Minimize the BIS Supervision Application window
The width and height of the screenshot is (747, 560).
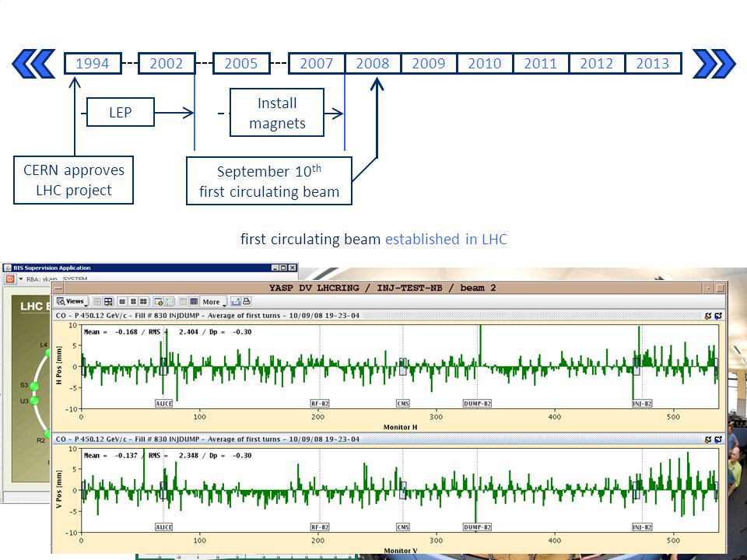275,268
